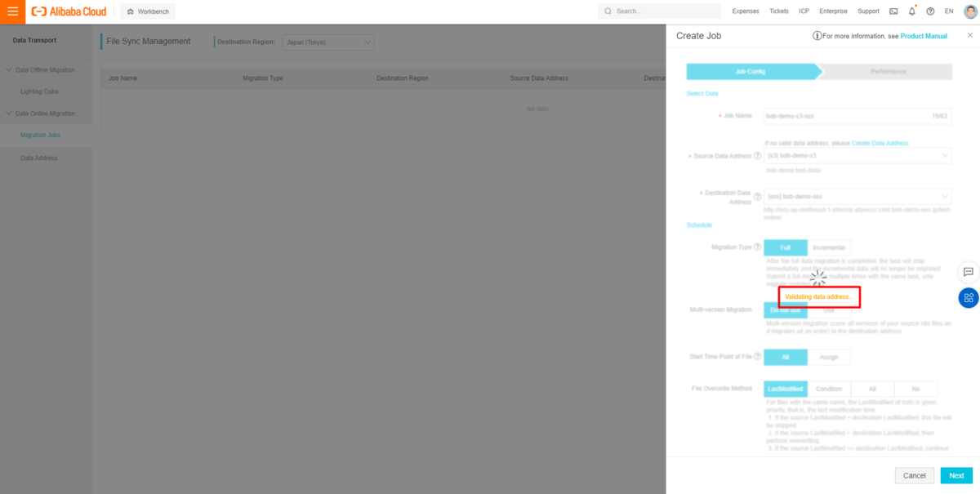
Task: Open the Source Data Address dropdown
Action: [x=857, y=155]
